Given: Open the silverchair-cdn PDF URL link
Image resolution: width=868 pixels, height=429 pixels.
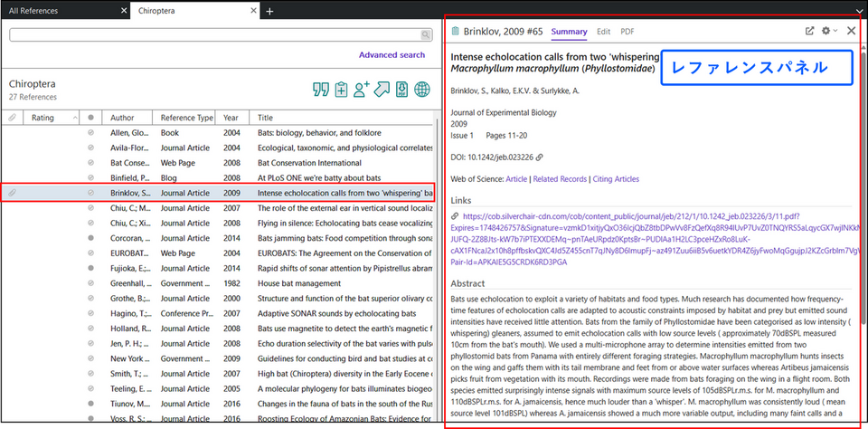Looking at the screenshot, I should [657, 240].
